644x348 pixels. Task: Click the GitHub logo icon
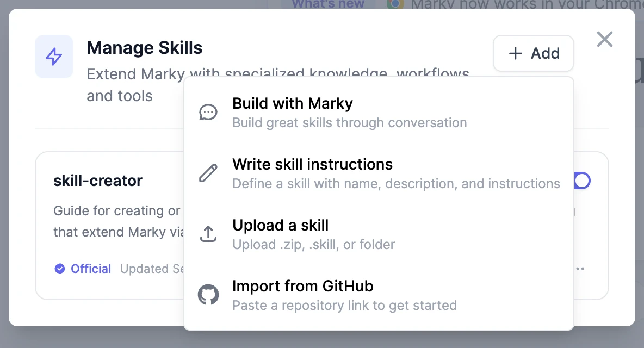pos(208,295)
